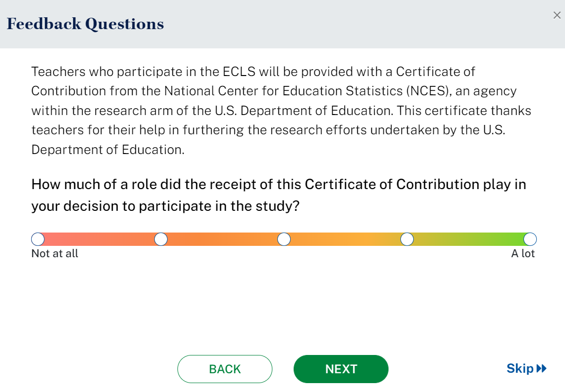Click the red slider segment between first two points
Viewport: 565px width, 392px height.
coord(99,239)
